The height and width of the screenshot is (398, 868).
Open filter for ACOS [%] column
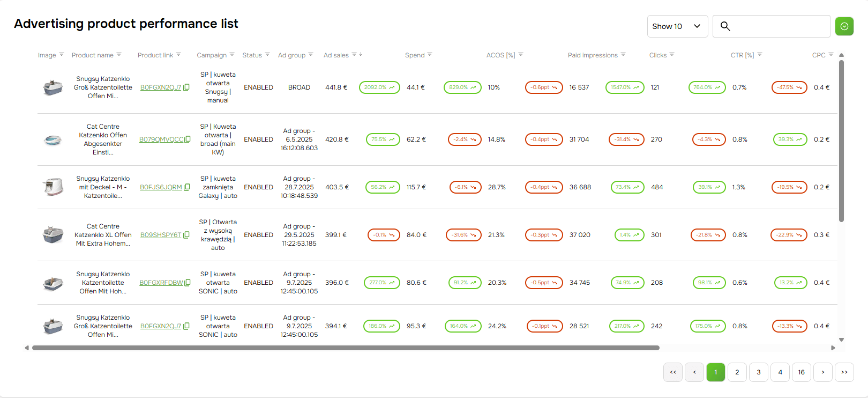click(x=521, y=55)
